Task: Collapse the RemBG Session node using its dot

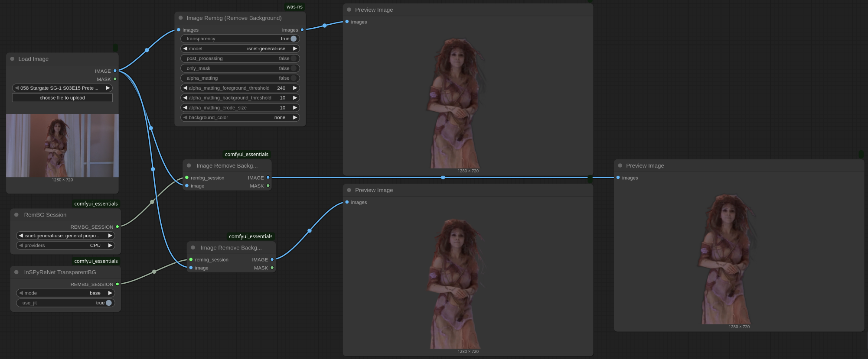Action: pyautogui.click(x=16, y=215)
